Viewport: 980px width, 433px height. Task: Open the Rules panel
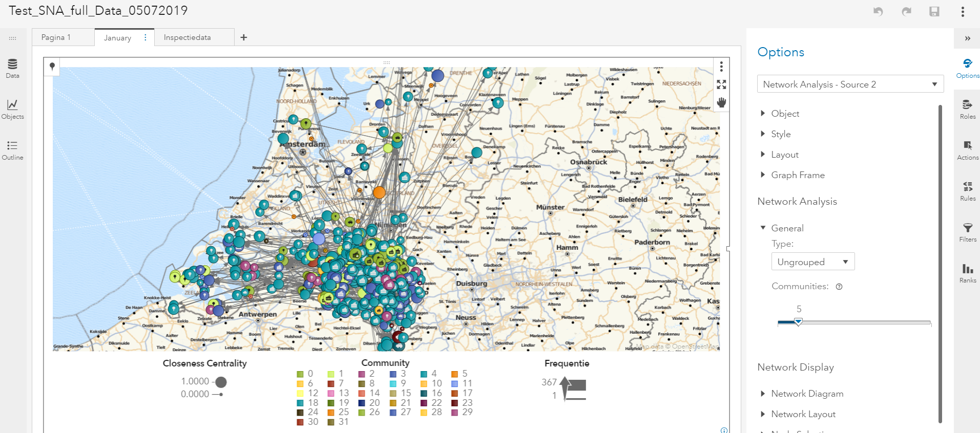pyautogui.click(x=967, y=191)
